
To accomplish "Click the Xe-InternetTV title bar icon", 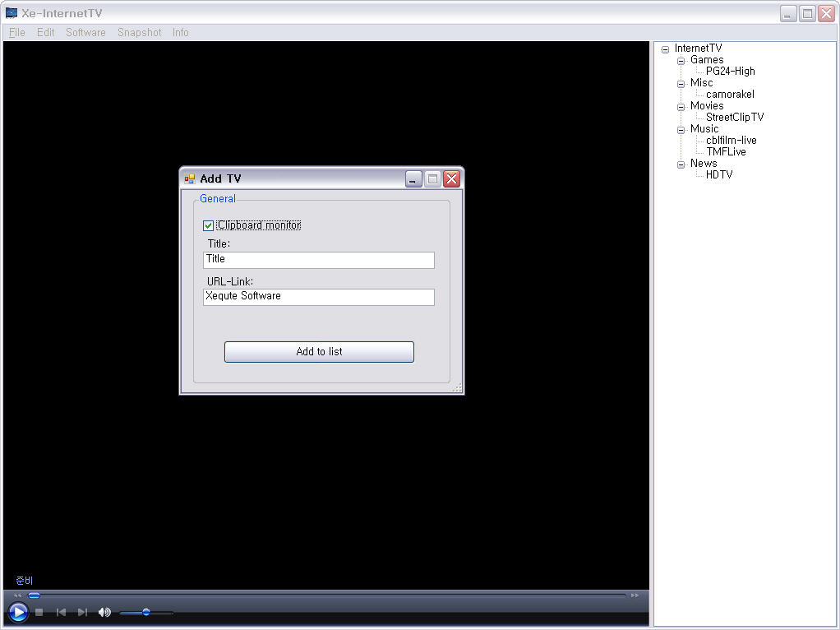I will pos(12,13).
